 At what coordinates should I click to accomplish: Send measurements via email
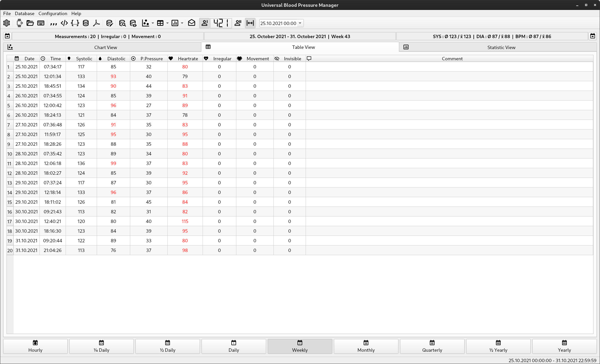point(192,23)
